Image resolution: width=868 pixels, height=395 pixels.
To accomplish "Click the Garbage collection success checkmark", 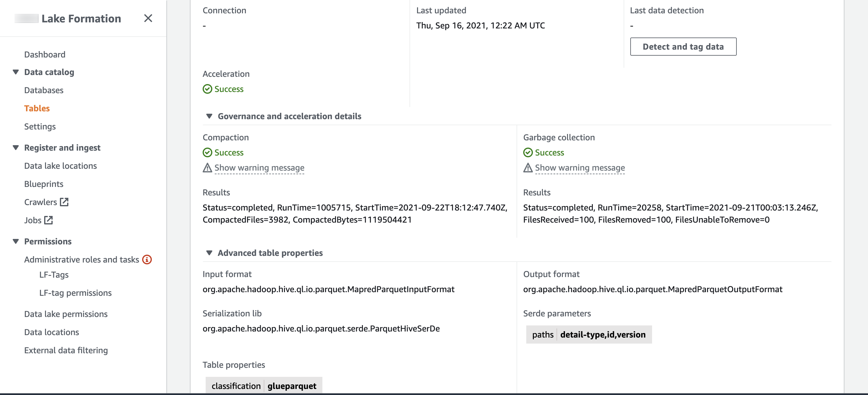I will 528,152.
